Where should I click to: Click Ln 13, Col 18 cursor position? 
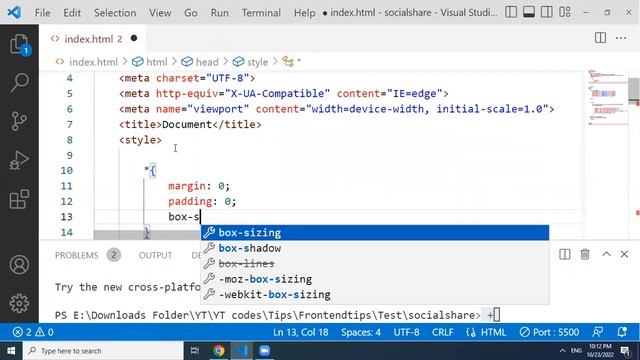301,332
